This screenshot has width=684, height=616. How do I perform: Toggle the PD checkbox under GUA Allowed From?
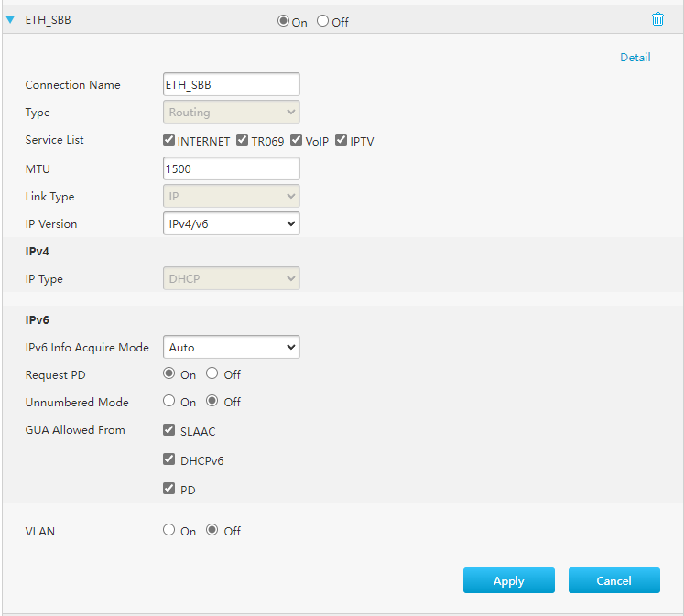click(x=168, y=488)
